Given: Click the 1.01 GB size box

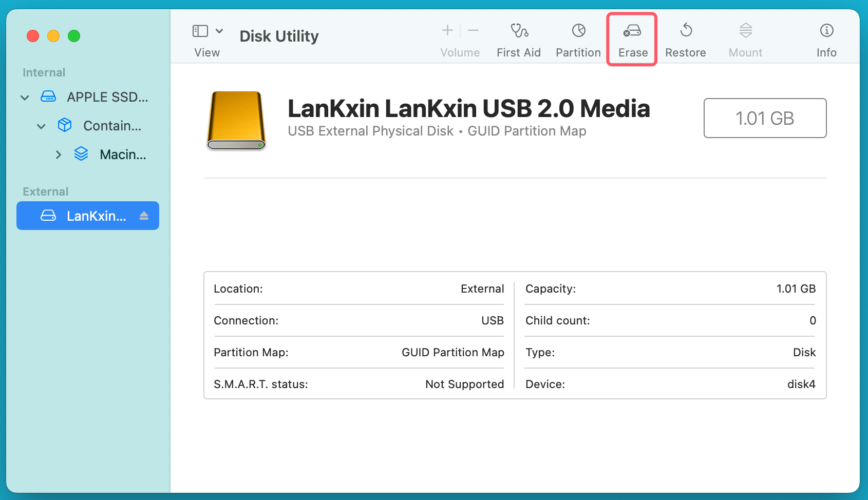Looking at the screenshot, I should click(x=765, y=118).
